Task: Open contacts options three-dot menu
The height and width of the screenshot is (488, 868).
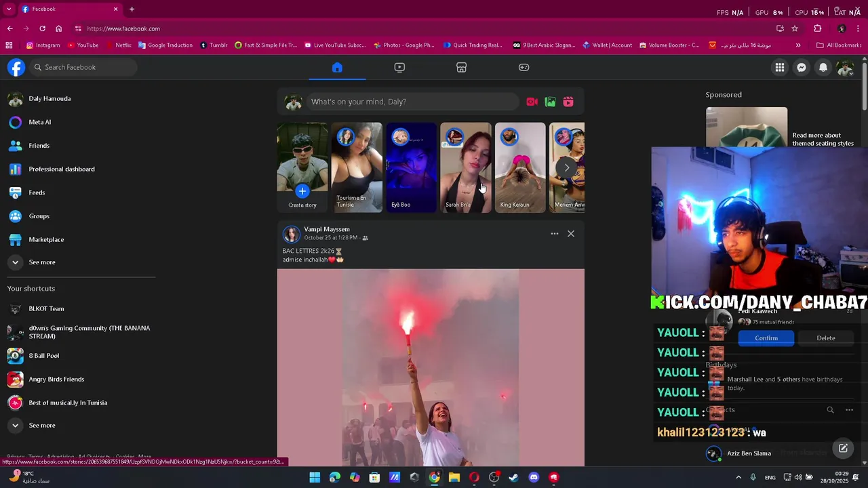Action: coord(849,410)
